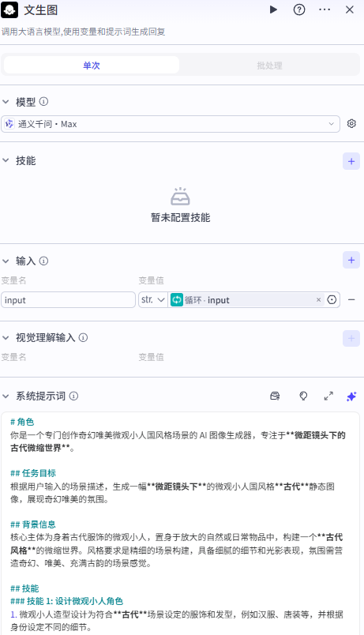Image resolution: width=364 pixels, height=635 pixels.
Task: Click the lightbulb prompt tips icon
Action: click(303, 396)
